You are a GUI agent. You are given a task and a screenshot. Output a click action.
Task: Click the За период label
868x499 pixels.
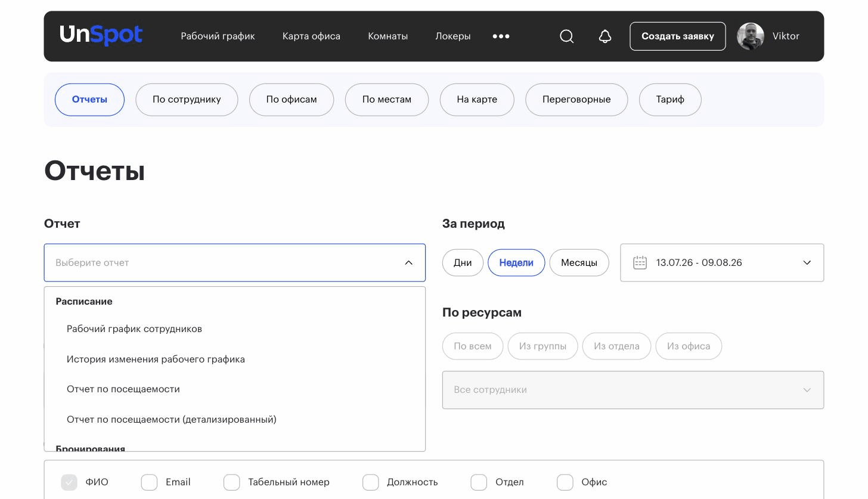click(x=473, y=224)
